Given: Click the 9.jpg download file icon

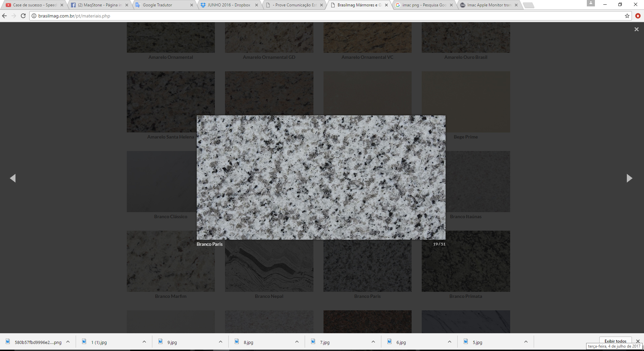Looking at the screenshot, I should 160,342.
